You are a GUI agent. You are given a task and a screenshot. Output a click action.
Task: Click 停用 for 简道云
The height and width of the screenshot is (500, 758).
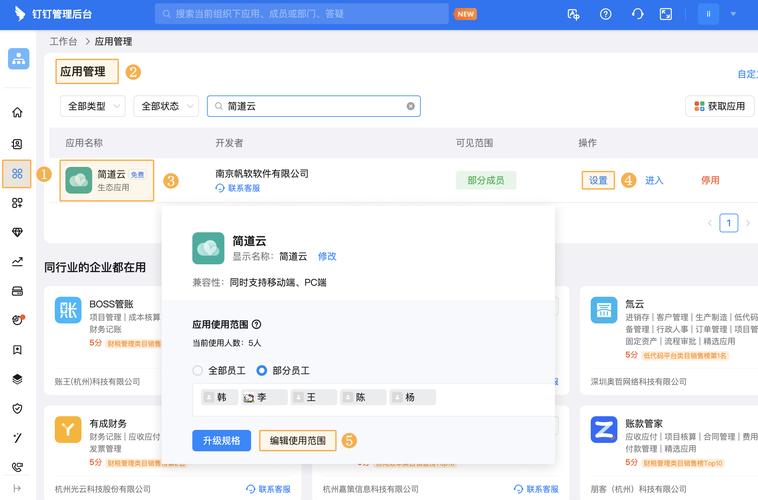point(710,180)
